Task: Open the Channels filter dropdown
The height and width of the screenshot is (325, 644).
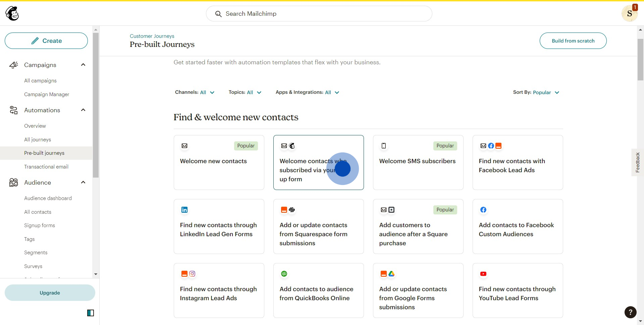Action: point(195,92)
